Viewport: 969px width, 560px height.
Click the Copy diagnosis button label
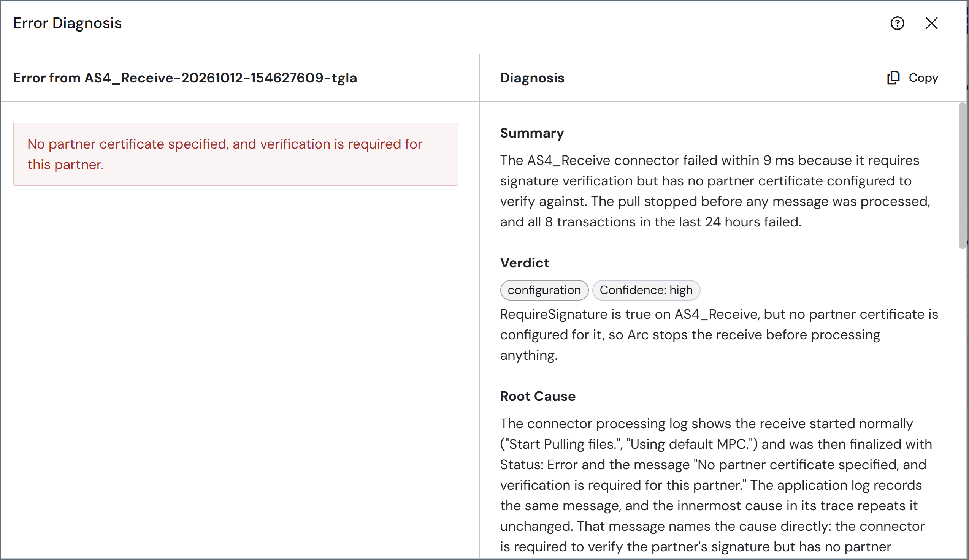pyautogui.click(x=923, y=78)
